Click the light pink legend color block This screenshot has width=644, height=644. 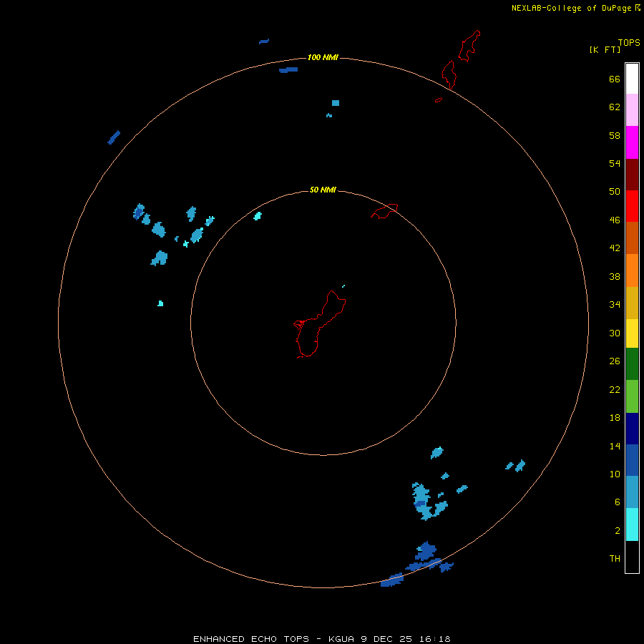pos(632,110)
